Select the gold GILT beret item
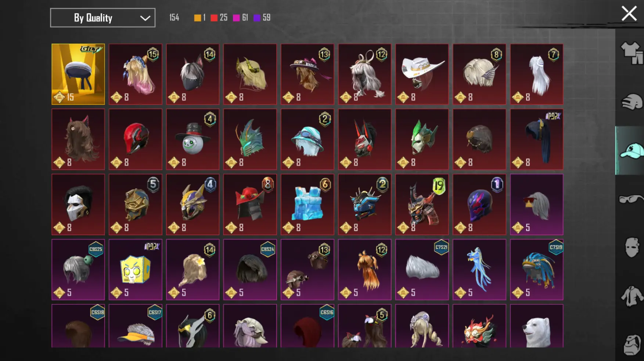Image resolution: width=644 pixels, height=361 pixels. tap(78, 74)
